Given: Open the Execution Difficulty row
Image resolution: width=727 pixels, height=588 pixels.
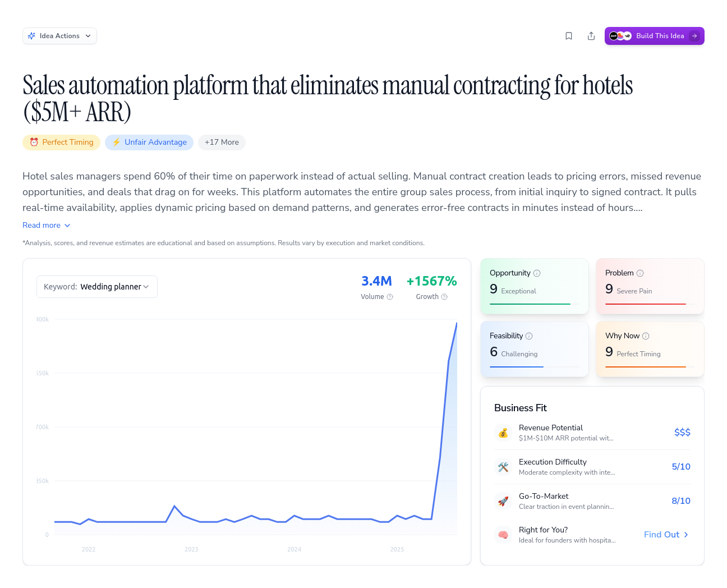Looking at the screenshot, I should tap(592, 467).
